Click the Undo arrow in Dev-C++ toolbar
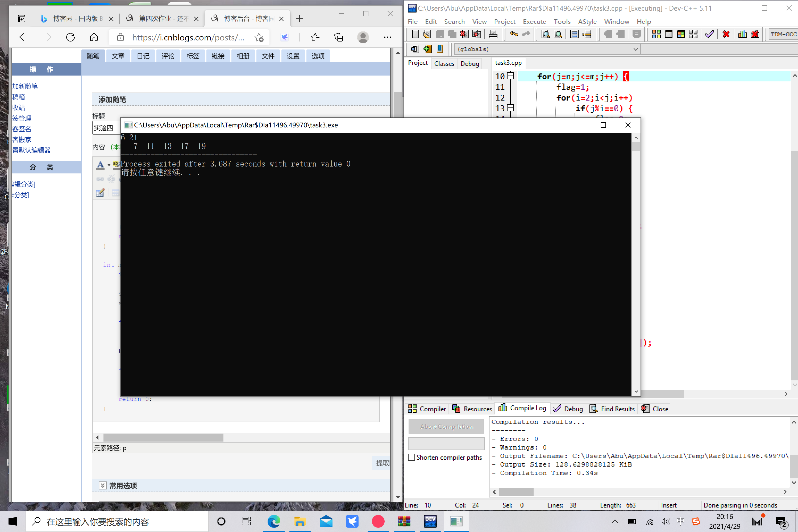The image size is (798, 532). click(x=514, y=34)
